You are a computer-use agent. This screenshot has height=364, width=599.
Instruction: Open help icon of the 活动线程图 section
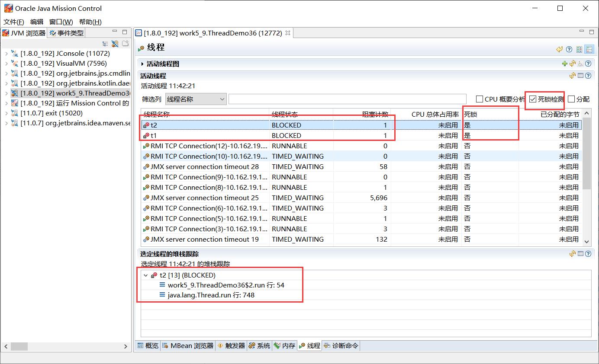588,64
